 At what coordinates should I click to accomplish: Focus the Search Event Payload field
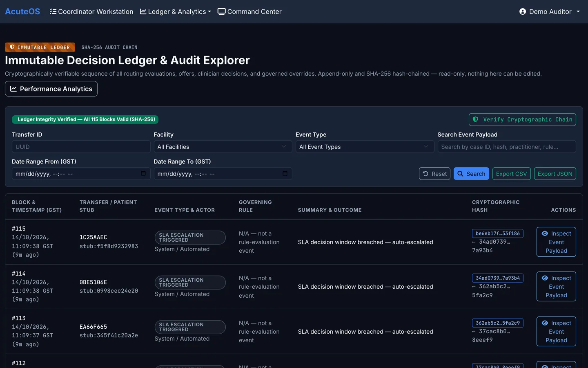(507, 147)
